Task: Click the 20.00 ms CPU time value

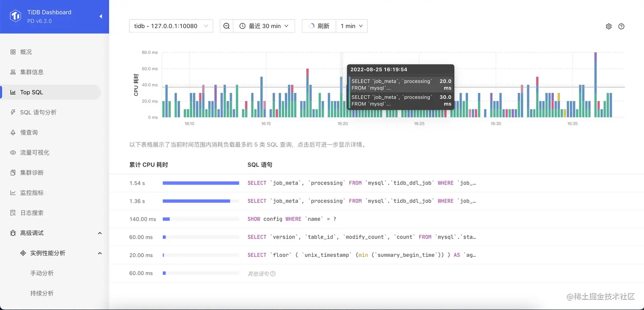Action: (x=141, y=255)
